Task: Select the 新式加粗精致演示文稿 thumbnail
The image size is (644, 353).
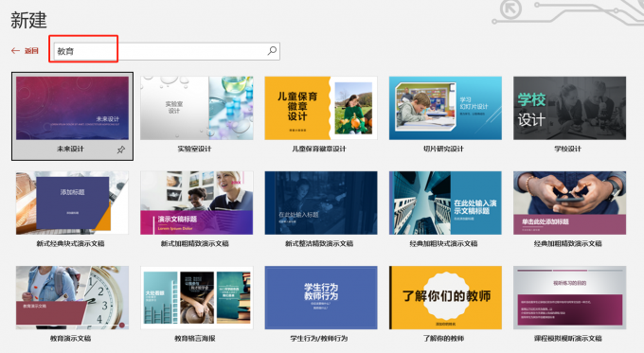Action: (x=197, y=203)
